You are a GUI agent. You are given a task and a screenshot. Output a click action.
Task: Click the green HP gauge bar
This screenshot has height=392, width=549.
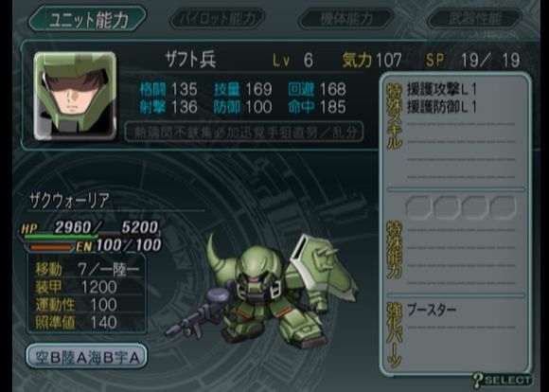tap(61, 237)
